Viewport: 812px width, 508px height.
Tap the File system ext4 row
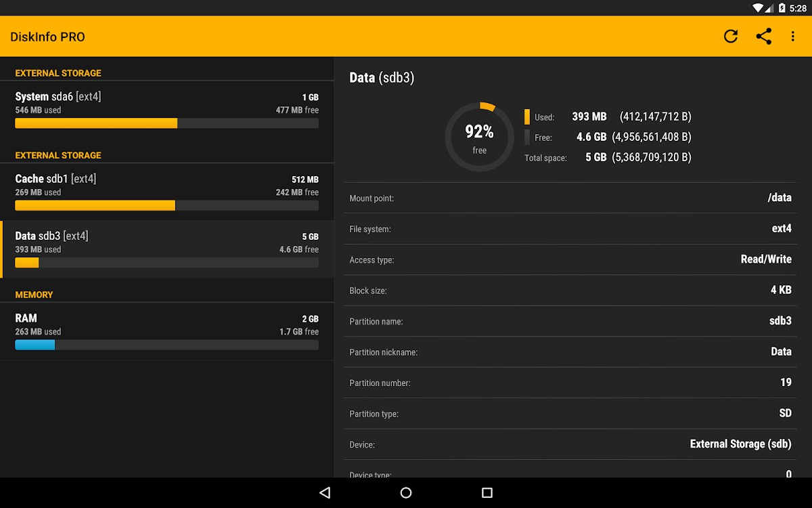point(570,229)
